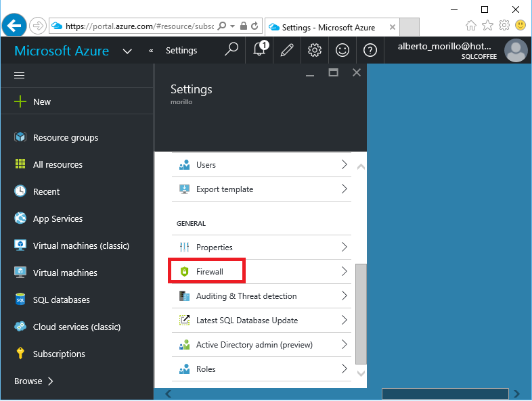Click the user account avatar
The height and width of the screenshot is (401, 532).
tap(516, 51)
